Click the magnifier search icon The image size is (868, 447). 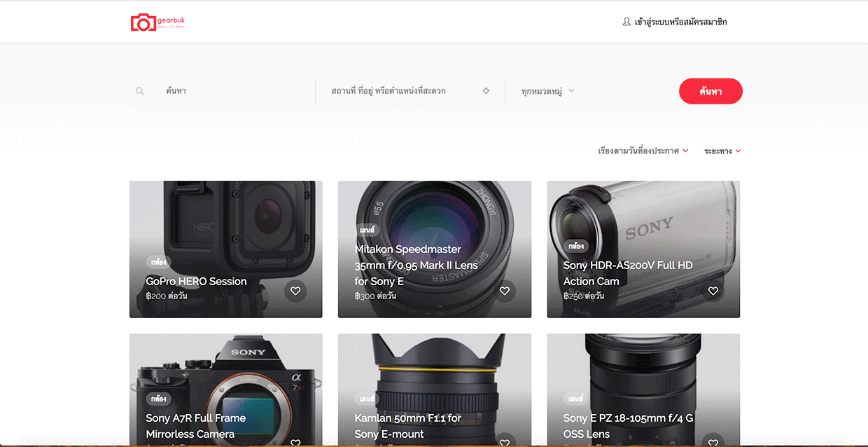140,91
